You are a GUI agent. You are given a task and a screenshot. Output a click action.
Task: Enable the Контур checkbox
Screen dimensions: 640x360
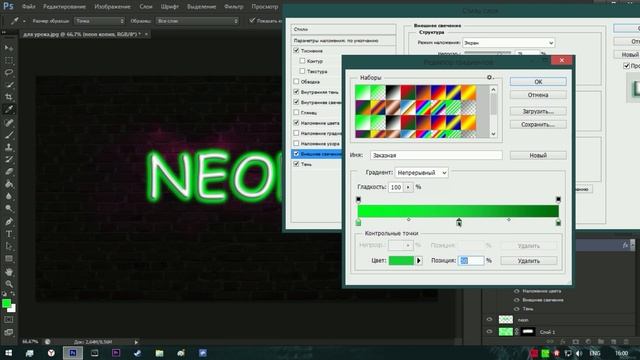click(x=302, y=61)
